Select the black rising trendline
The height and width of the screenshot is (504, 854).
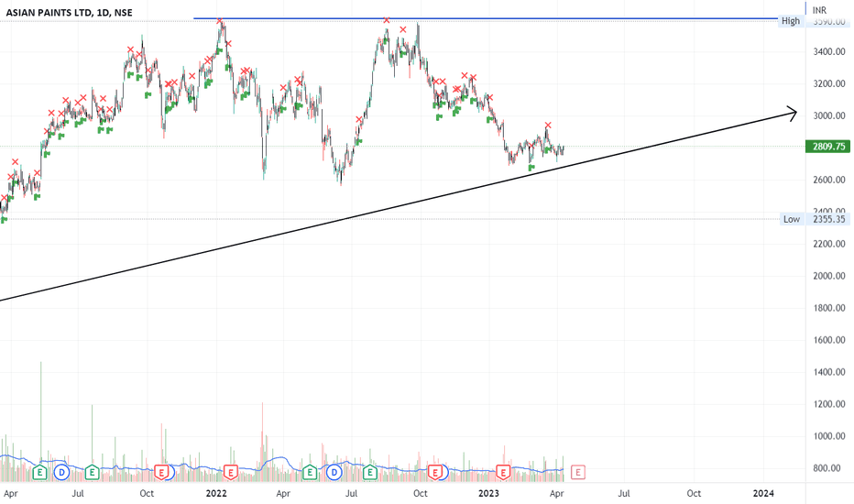(398, 206)
